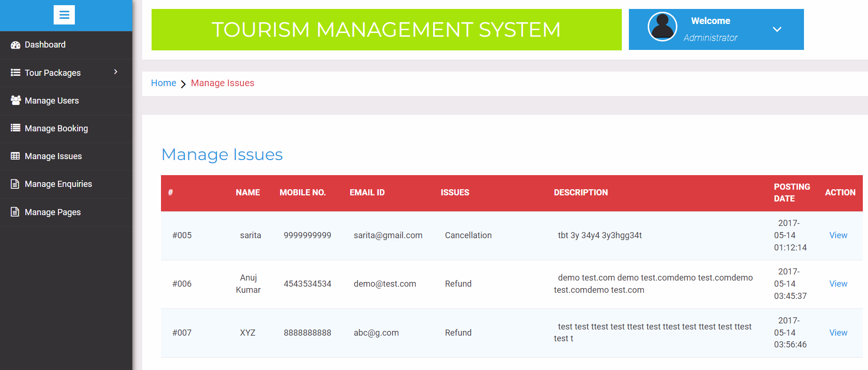Image resolution: width=868 pixels, height=370 pixels.
Task: Expand the Tour Packages submenu chevron
Action: click(x=115, y=72)
